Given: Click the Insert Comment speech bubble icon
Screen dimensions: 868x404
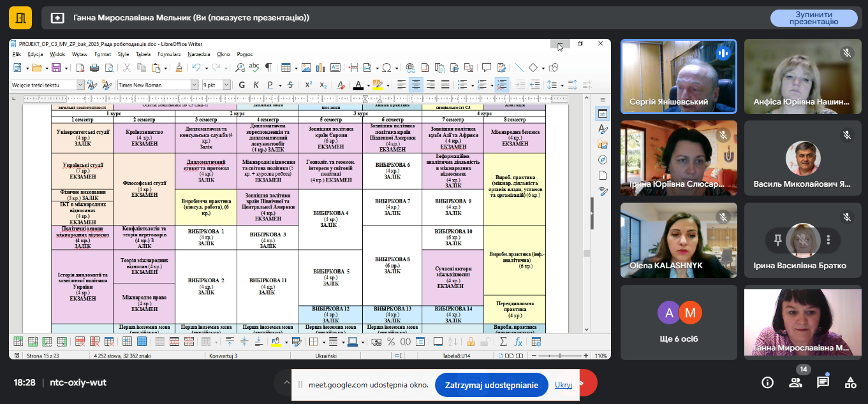Looking at the screenshot, I should pos(487,68).
